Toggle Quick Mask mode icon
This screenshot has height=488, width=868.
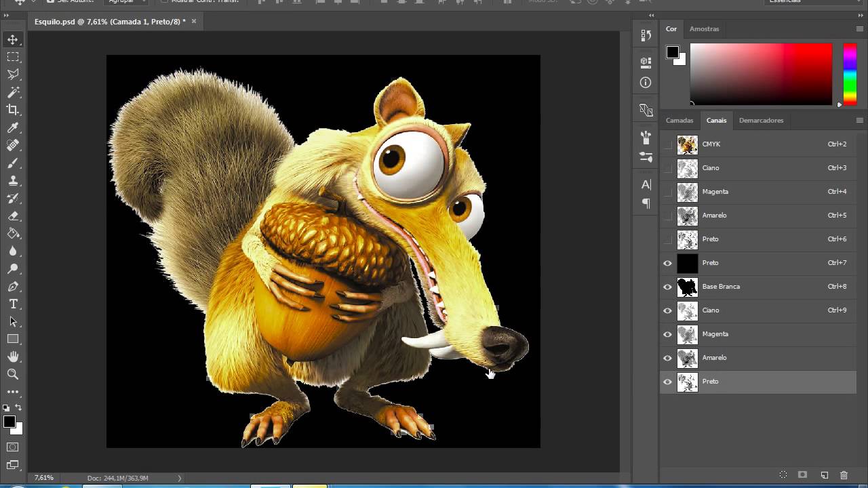pyautogui.click(x=13, y=447)
